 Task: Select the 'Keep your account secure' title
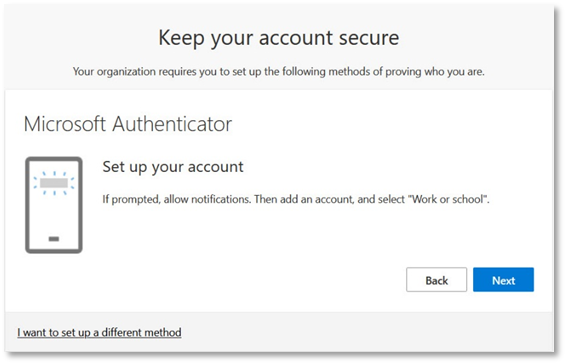(x=279, y=38)
